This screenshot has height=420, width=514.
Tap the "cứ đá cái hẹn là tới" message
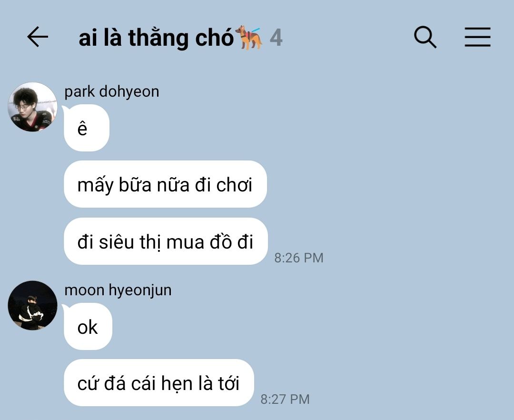tap(159, 383)
